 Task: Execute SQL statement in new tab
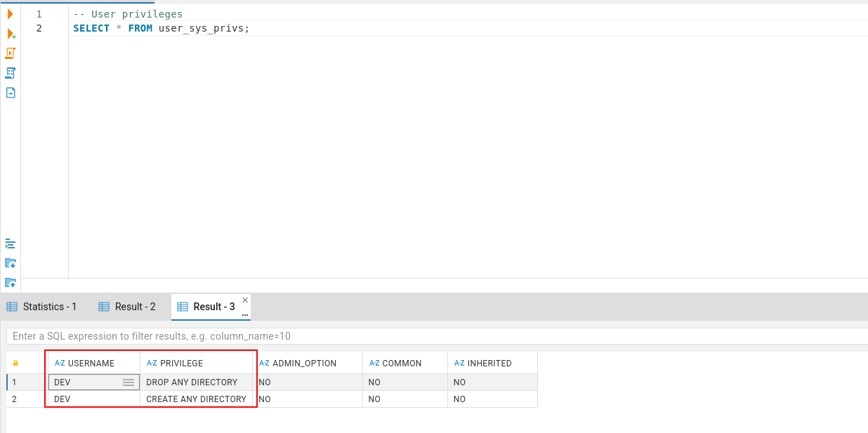11,34
